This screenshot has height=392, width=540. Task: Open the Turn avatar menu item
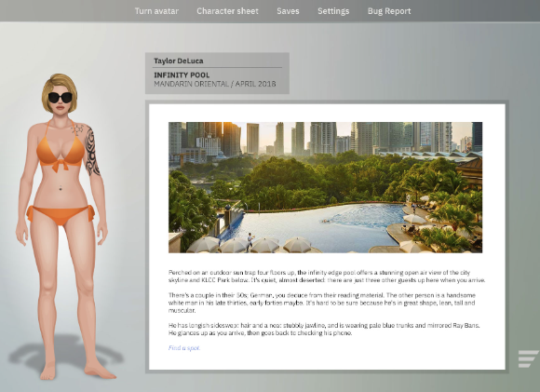click(156, 11)
